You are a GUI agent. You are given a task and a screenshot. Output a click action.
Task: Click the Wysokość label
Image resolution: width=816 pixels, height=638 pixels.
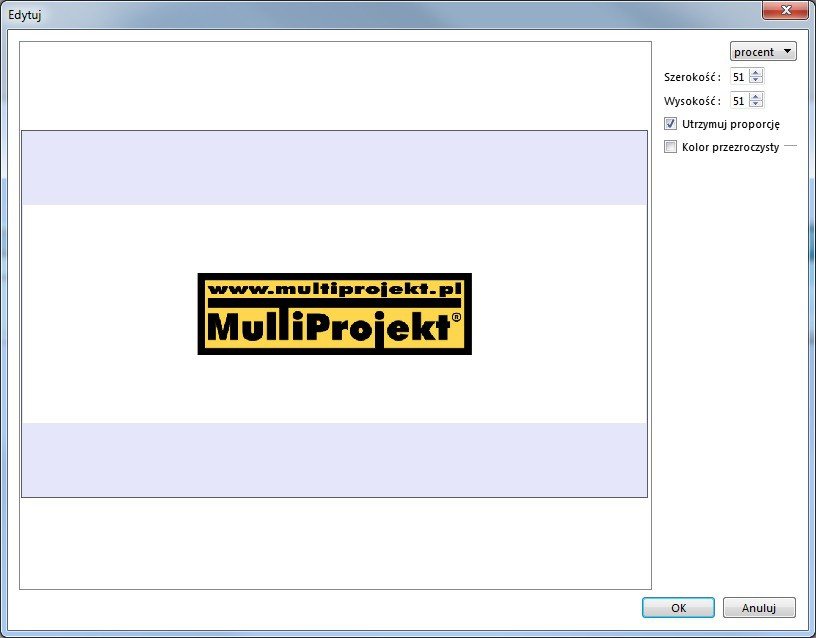pos(692,101)
